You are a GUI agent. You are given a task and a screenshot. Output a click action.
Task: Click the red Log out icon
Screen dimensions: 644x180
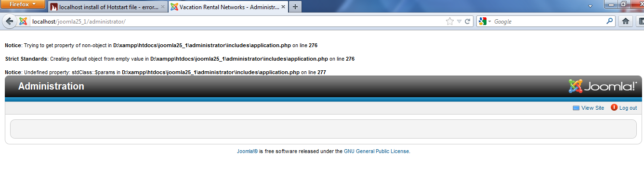pyautogui.click(x=614, y=107)
